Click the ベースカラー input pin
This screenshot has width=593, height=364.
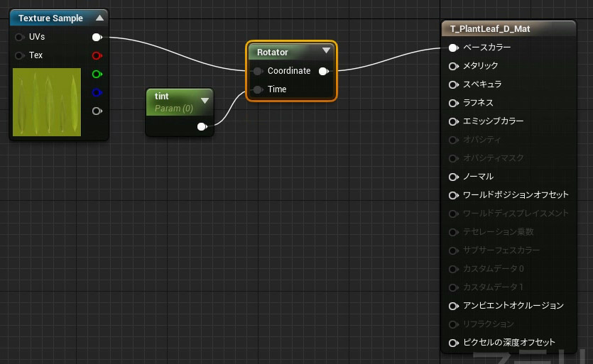[x=452, y=48]
